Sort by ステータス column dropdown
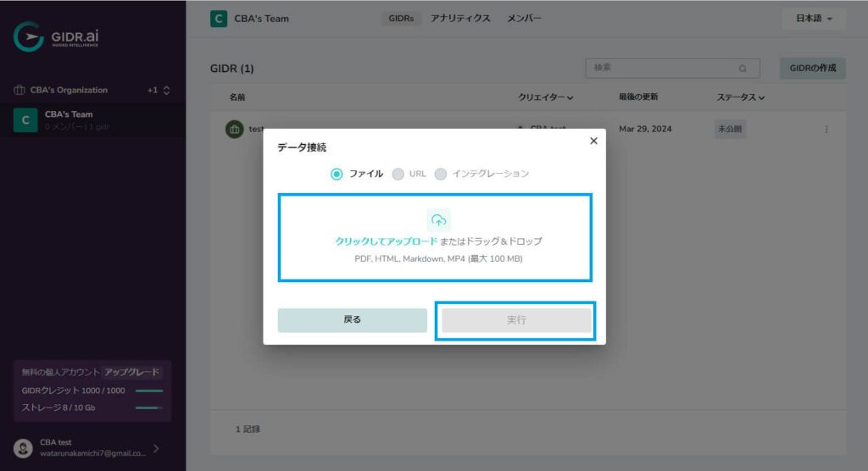 click(x=740, y=97)
